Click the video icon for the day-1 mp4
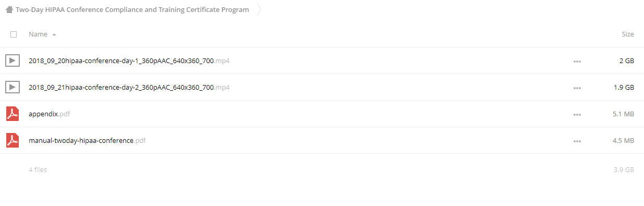Viewport: 644px width, 206px height. coord(13,60)
